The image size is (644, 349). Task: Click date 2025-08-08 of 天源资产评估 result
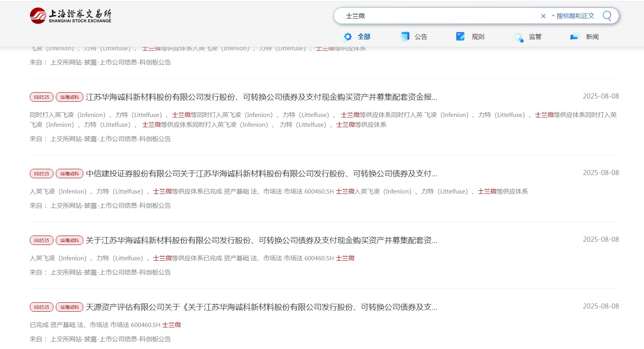tap(601, 306)
